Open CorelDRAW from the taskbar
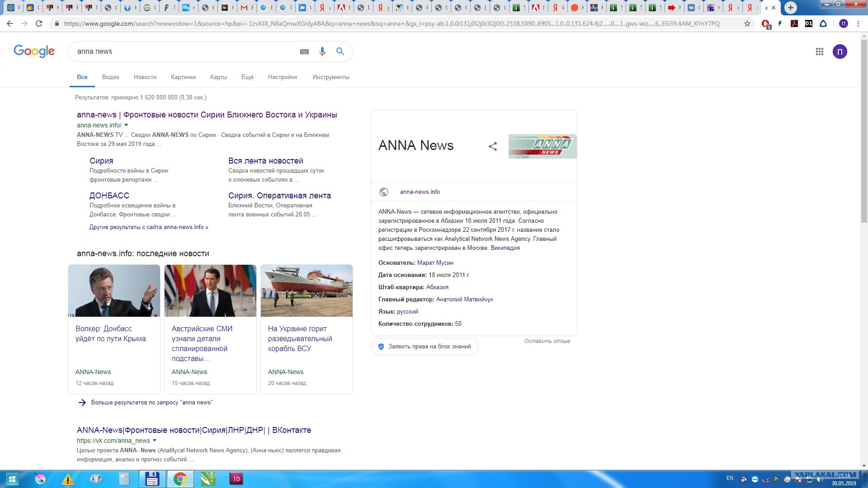 (x=208, y=479)
